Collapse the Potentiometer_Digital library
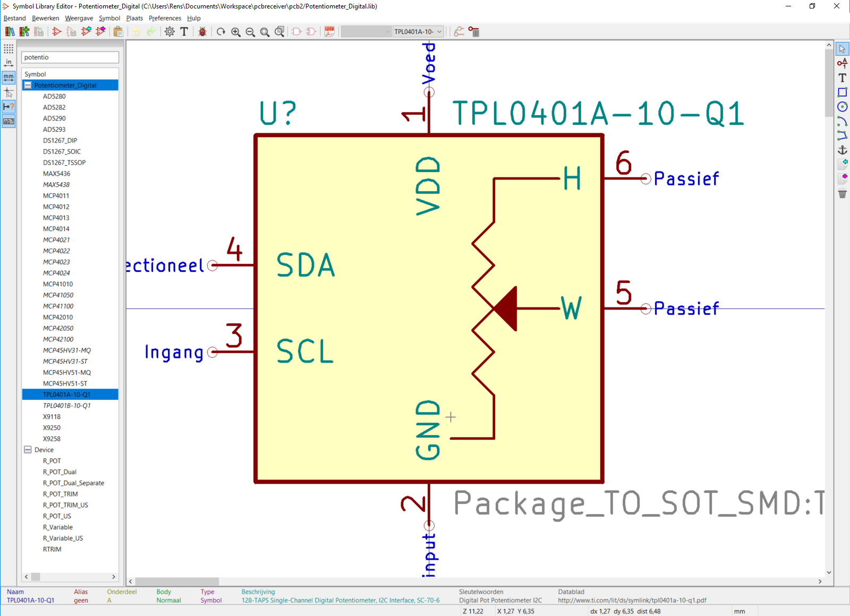 [x=28, y=85]
